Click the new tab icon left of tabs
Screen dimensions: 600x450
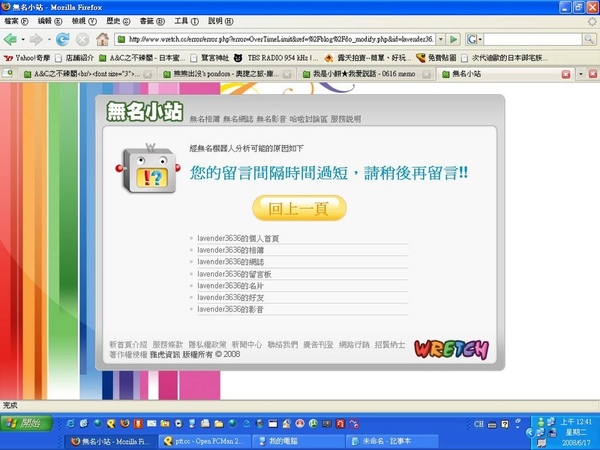point(7,73)
